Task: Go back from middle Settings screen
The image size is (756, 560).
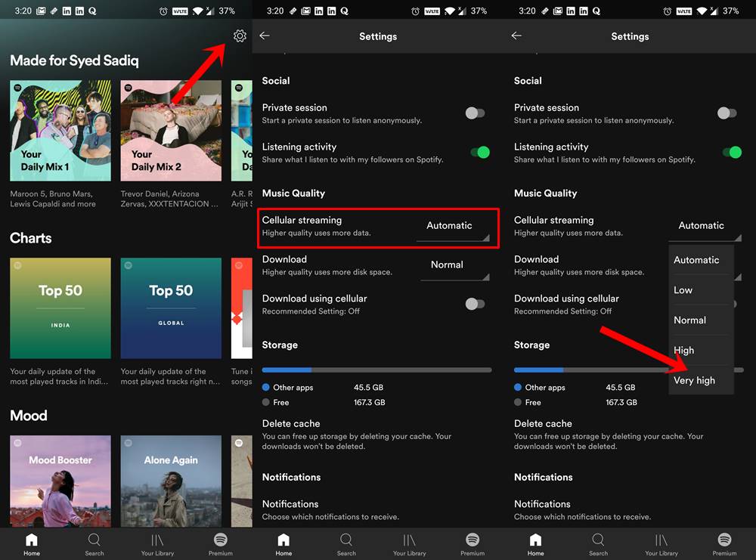Action: coord(265,36)
